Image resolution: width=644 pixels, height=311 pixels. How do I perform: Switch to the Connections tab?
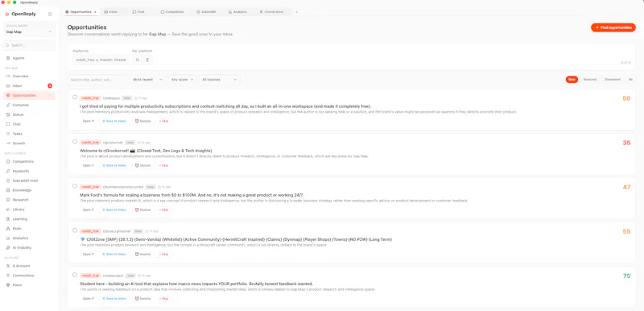(271, 12)
